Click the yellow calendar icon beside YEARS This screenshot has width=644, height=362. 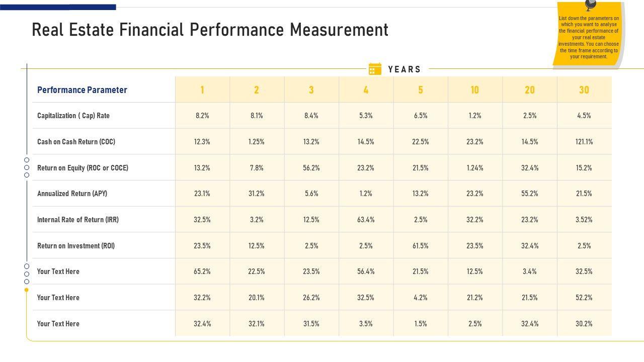point(375,69)
